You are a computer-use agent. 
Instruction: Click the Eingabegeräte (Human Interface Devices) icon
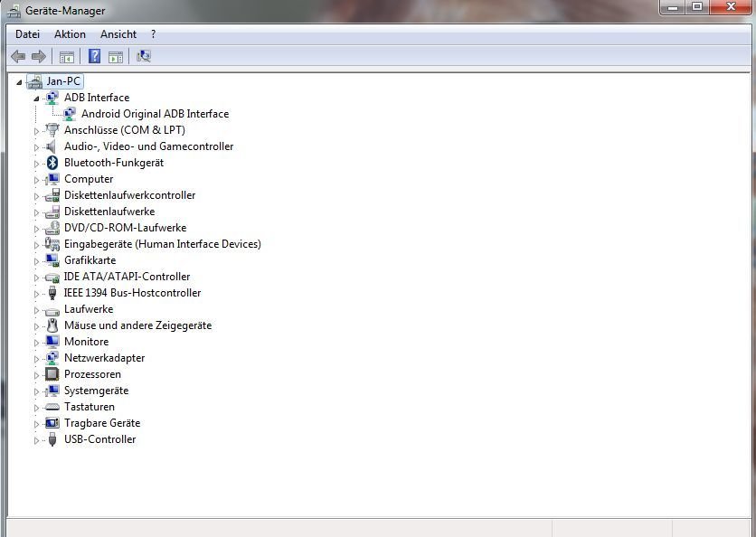pos(52,244)
